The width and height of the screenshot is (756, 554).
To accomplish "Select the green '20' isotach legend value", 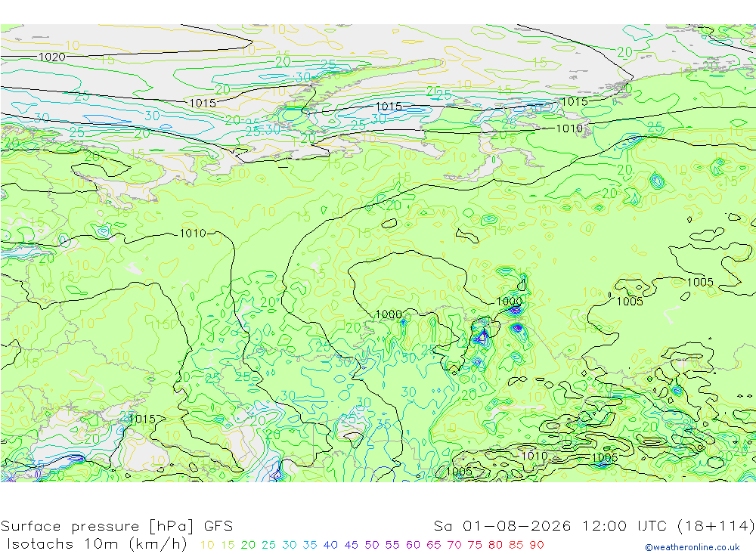I will pyautogui.click(x=248, y=545).
